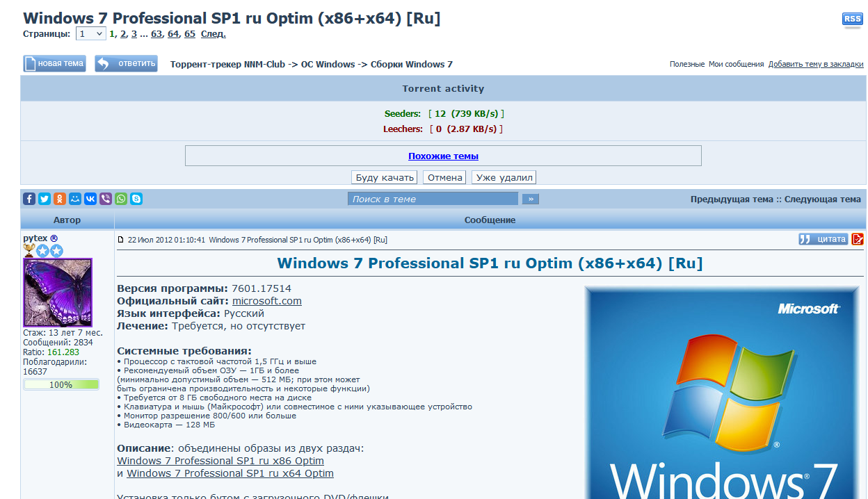Click the Torrent activity header
The height and width of the screenshot is (499, 868).
click(x=443, y=89)
